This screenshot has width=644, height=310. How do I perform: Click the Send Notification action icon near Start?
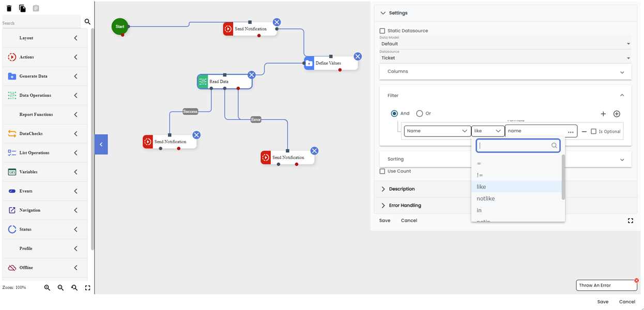(228, 29)
